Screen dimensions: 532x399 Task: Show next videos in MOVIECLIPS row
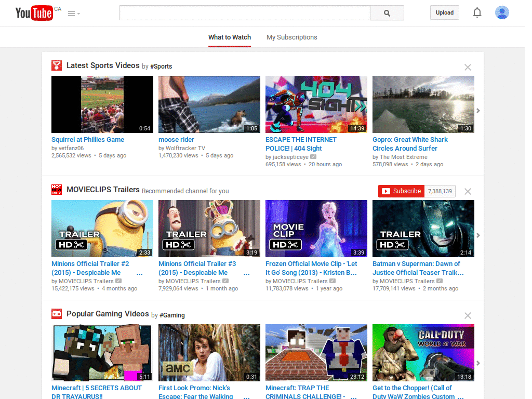(x=478, y=235)
